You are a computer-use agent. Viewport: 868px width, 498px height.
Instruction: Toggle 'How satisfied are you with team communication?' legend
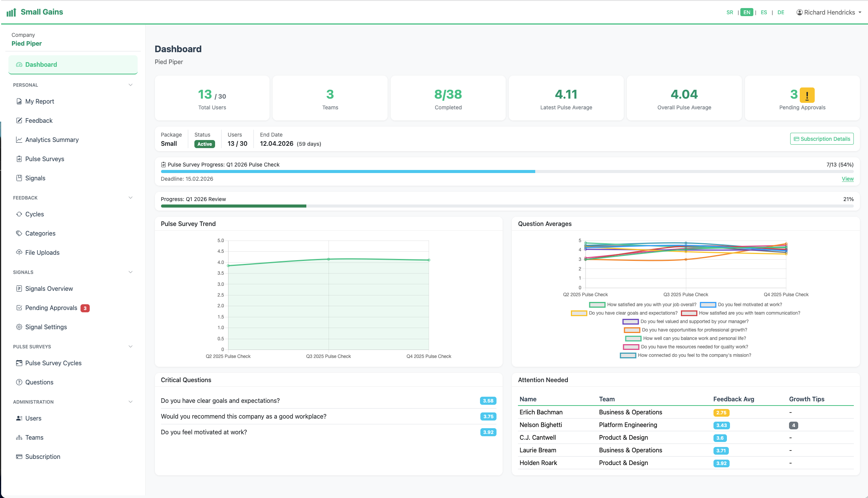tap(741, 313)
